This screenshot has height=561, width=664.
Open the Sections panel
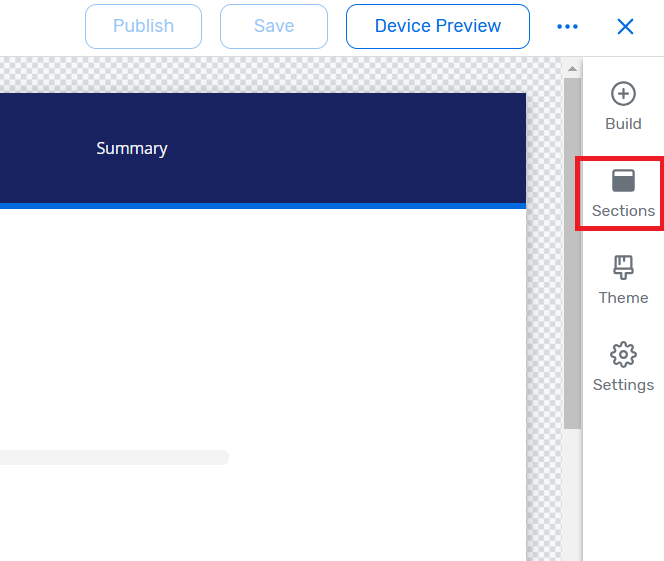pyautogui.click(x=623, y=193)
